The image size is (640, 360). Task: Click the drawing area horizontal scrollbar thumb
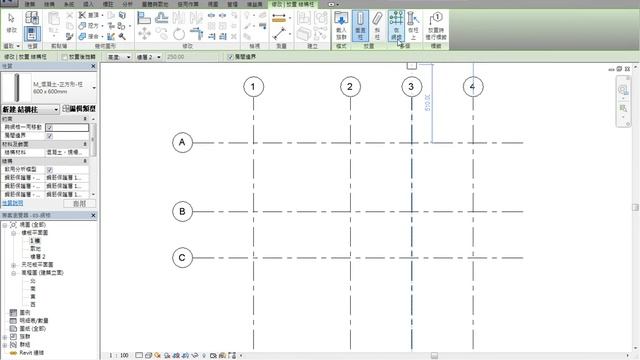434,356
